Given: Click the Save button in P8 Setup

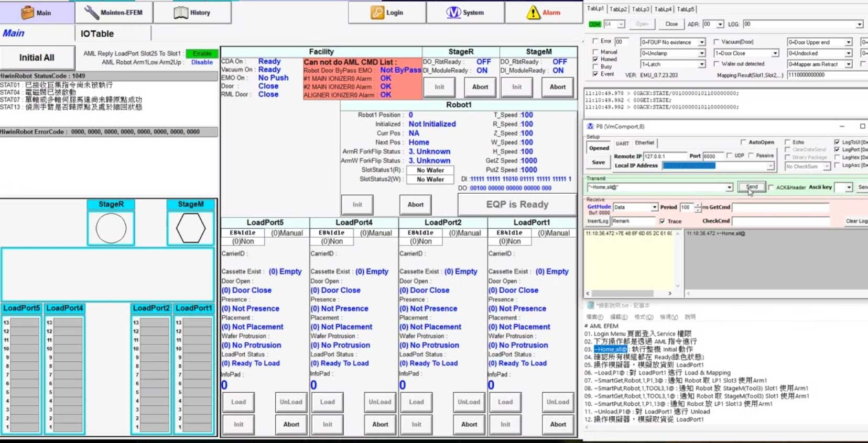Looking at the screenshot, I should (x=599, y=162).
